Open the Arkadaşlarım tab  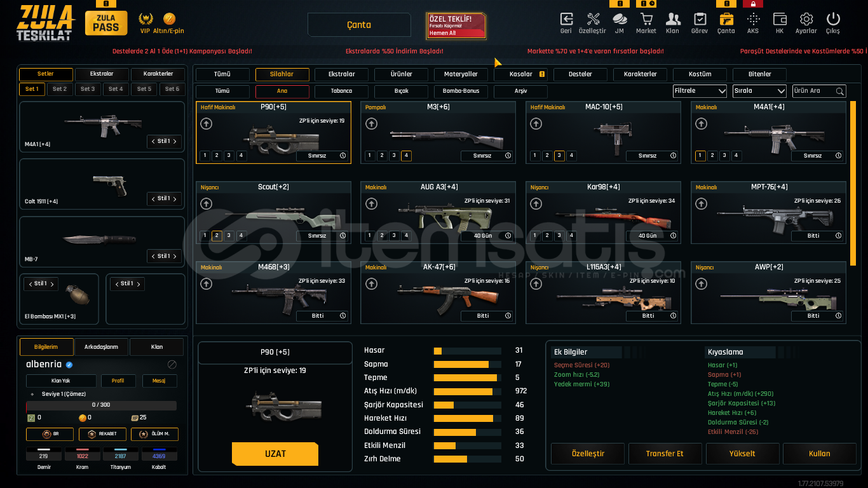point(102,347)
